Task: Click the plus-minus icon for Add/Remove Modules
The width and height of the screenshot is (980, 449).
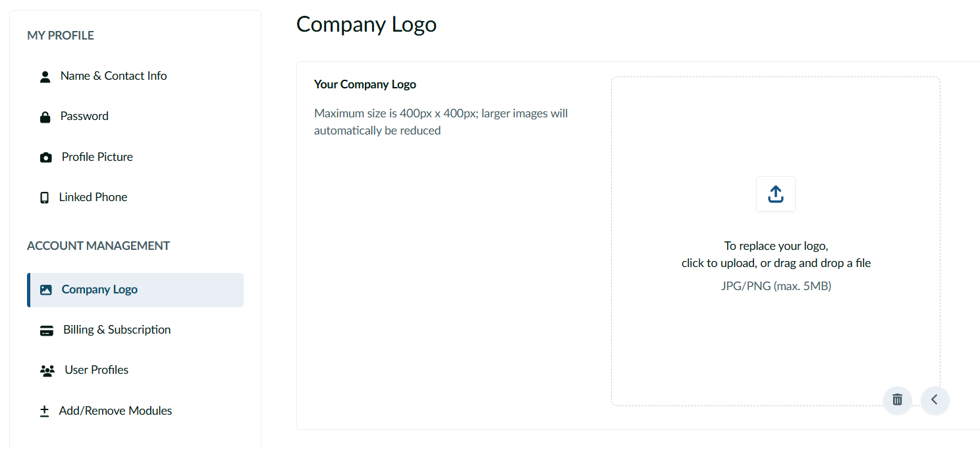Action: tap(44, 411)
